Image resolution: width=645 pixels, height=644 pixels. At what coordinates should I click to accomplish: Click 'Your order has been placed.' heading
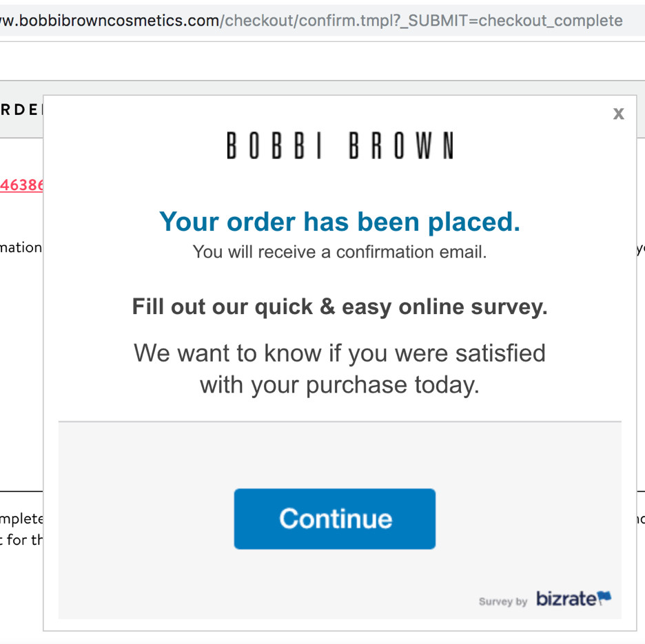(x=340, y=222)
